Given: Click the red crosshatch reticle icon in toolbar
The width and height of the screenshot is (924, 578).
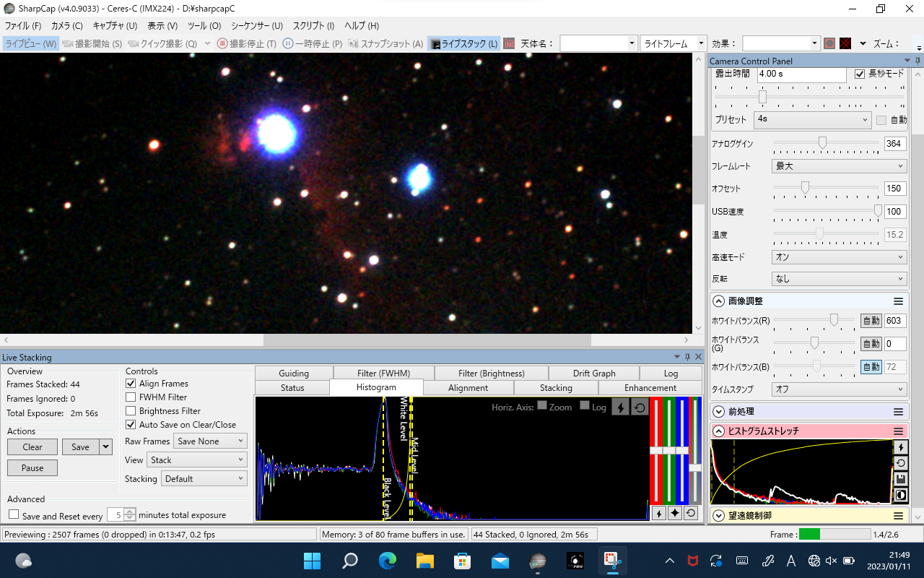Looking at the screenshot, I should click(845, 43).
